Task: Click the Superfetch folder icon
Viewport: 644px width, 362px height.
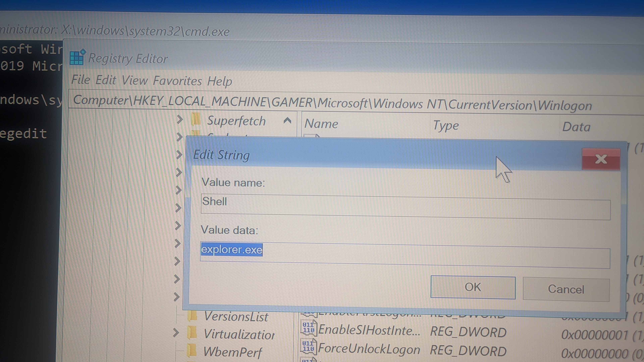Action: pos(196,119)
